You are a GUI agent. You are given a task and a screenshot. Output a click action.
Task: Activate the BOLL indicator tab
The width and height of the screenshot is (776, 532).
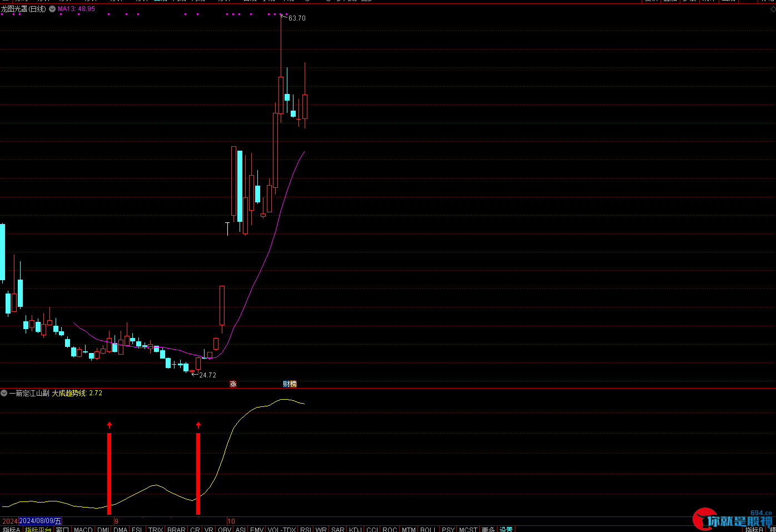point(428,529)
